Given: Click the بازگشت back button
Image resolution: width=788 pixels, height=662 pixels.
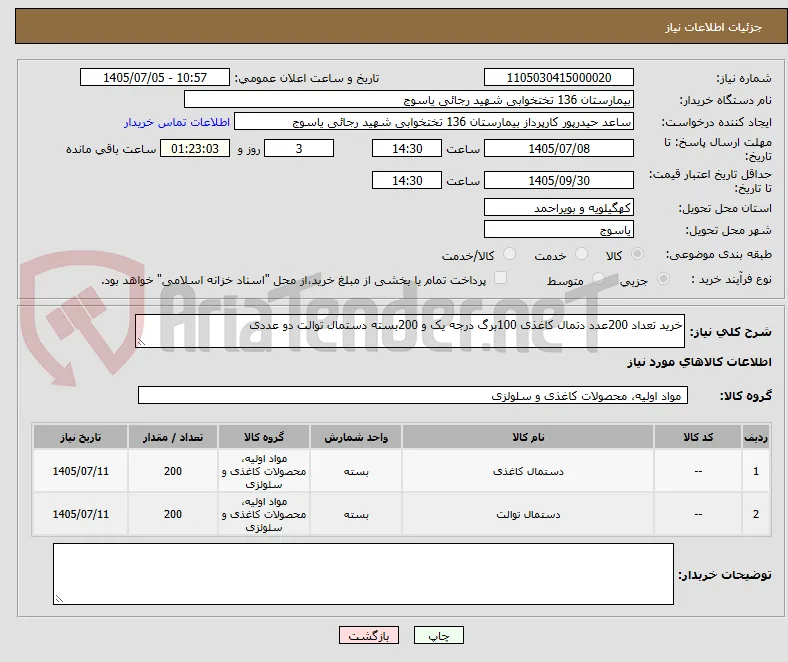Looking at the screenshot, I should [369, 635].
